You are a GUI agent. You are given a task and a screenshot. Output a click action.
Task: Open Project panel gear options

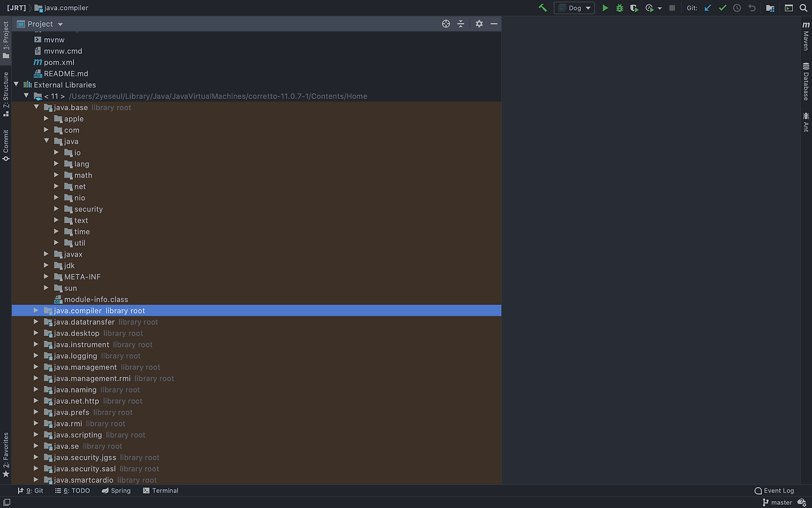pos(479,23)
